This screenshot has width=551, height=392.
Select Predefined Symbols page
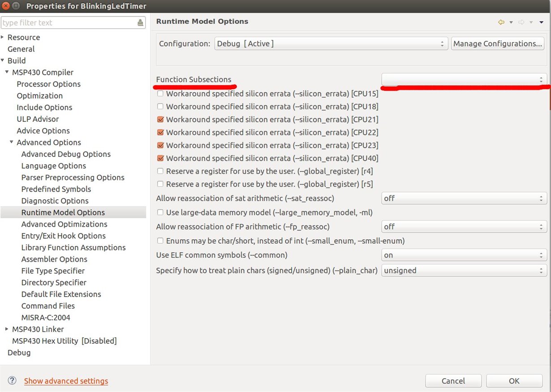coord(56,189)
